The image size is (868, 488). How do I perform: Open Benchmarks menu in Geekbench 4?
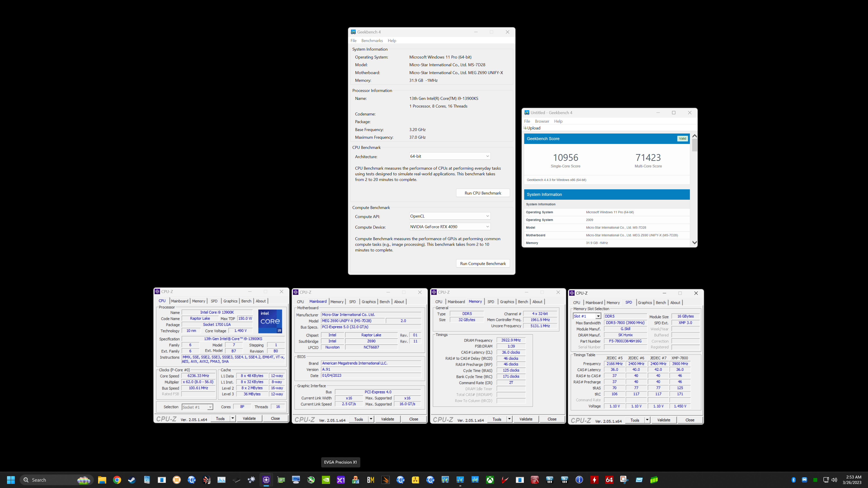[372, 40]
